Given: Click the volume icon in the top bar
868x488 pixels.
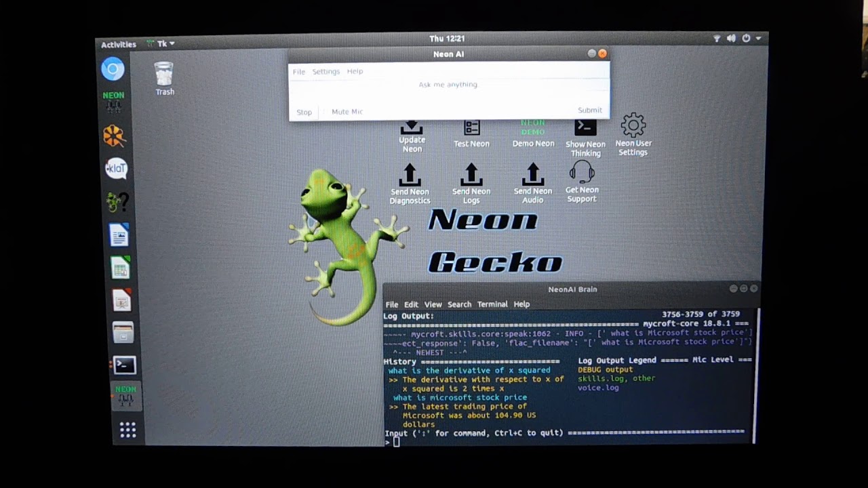Looking at the screenshot, I should point(731,39).
